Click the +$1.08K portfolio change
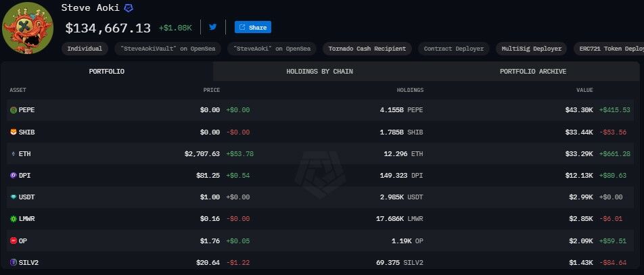This screenshot has height=275, width=644. click(x=175, y=28)
